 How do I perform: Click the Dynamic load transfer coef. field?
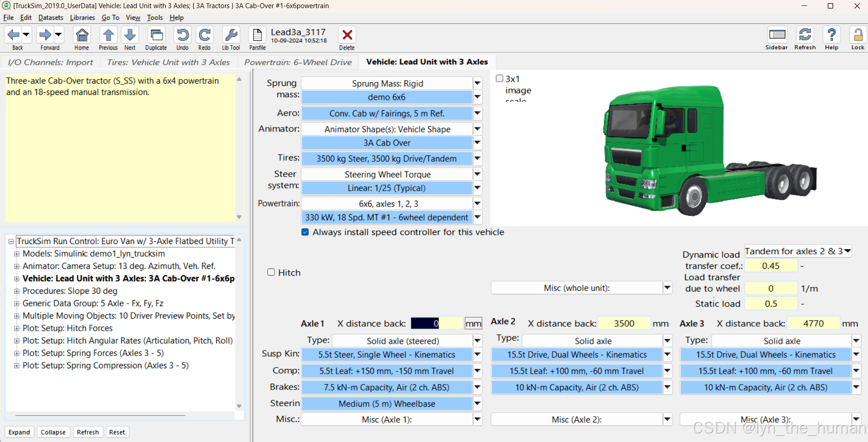tap(771, 266)
